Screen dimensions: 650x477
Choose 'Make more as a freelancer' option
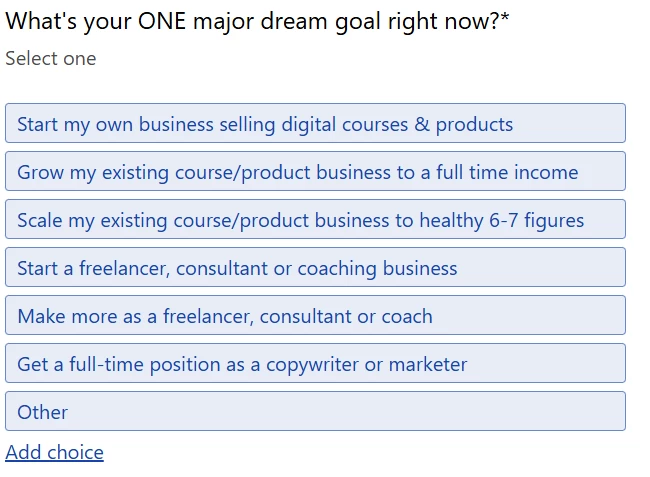point(315,316)
